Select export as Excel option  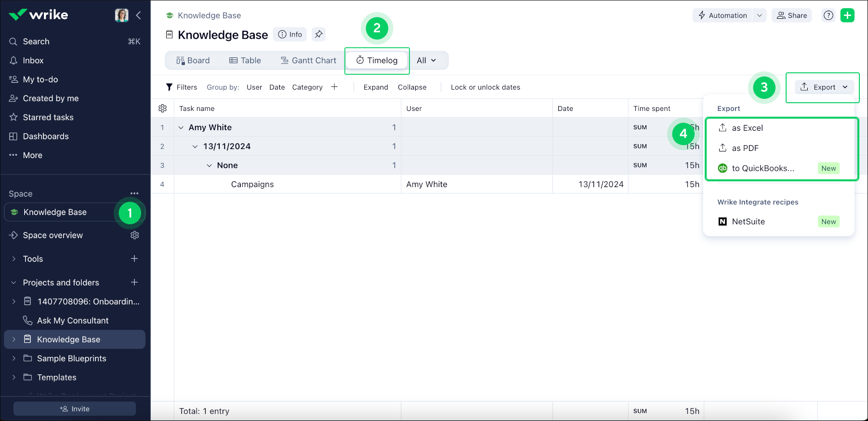[x=747, y=128]
